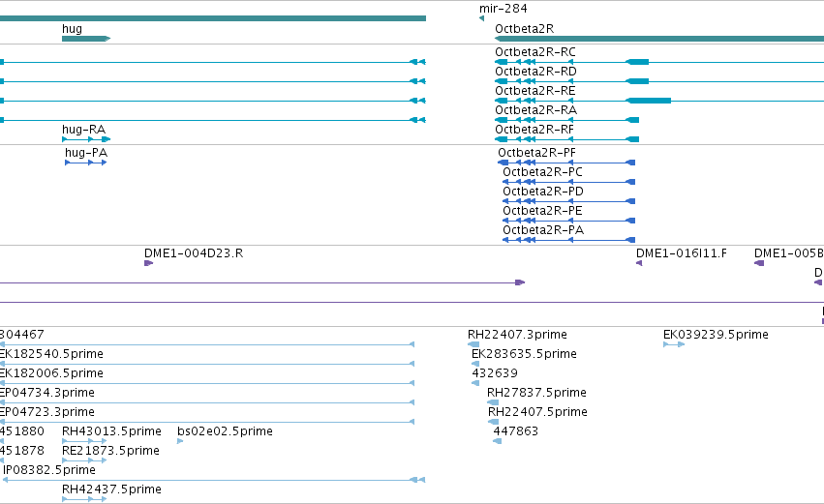Click the hug-PA protein label
The height and width of the screenshot is (504, 824).
pyautogui.click(x=86, y=153)
